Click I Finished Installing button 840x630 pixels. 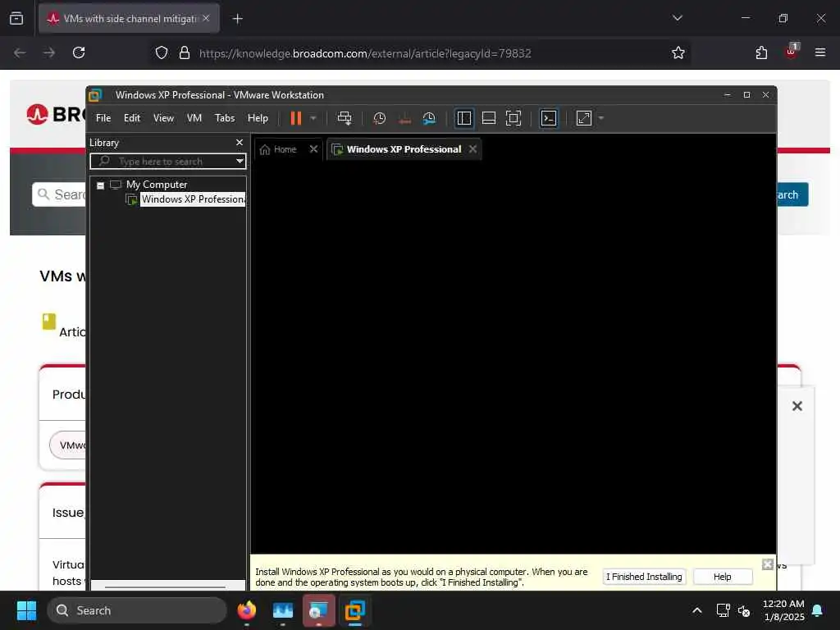coord(644,577)
